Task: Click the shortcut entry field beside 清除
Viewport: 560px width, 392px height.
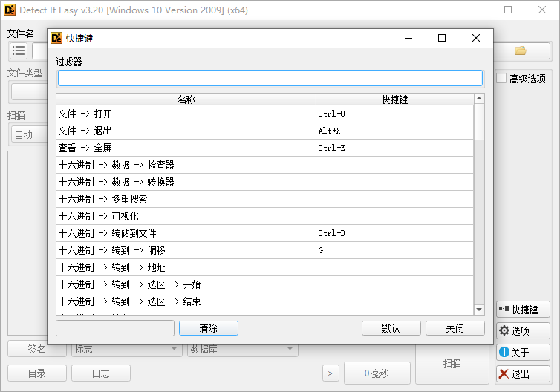Action: (x=115, y=328)
